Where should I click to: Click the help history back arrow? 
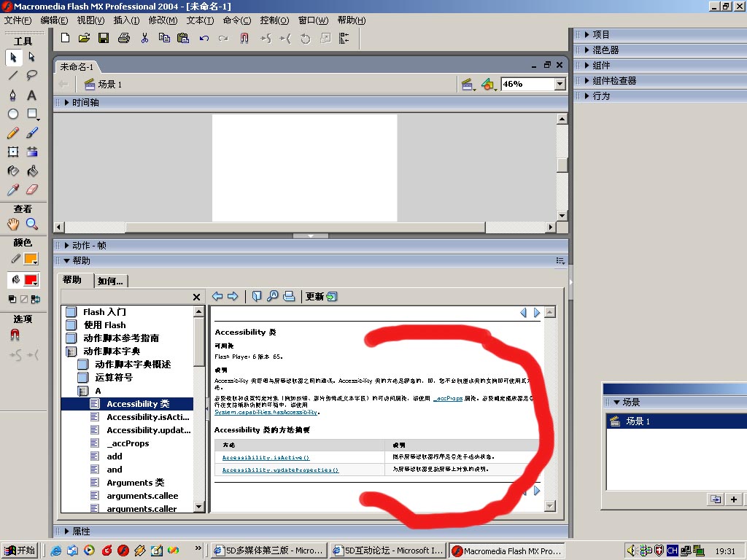click(217, 296)
